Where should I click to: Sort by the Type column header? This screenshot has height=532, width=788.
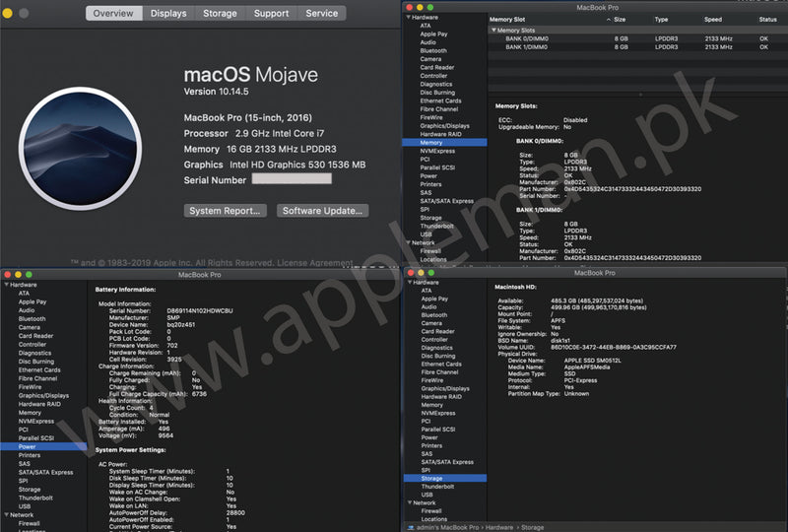pos(661,20)
